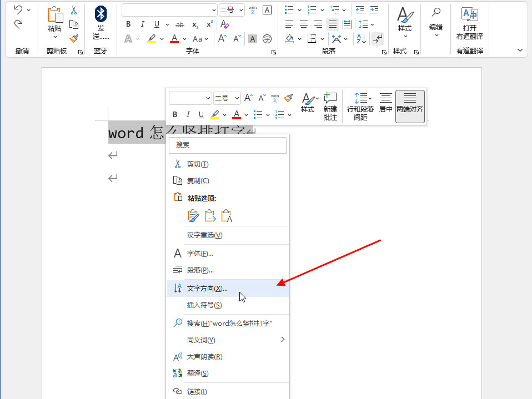Select the Format Painter brush in ribbon
The width and height of the screenshot is (532, 399).
(x=74, y=39)
